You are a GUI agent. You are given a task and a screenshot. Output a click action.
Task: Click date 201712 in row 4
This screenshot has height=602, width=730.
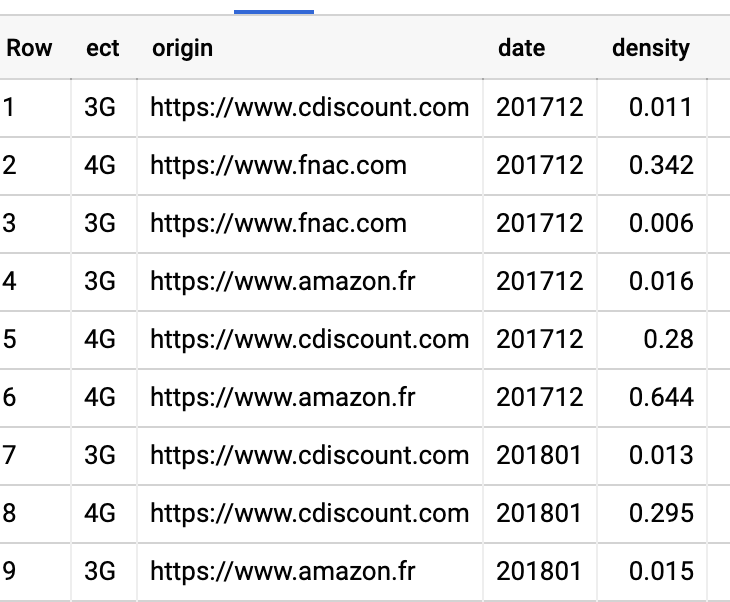539,282
